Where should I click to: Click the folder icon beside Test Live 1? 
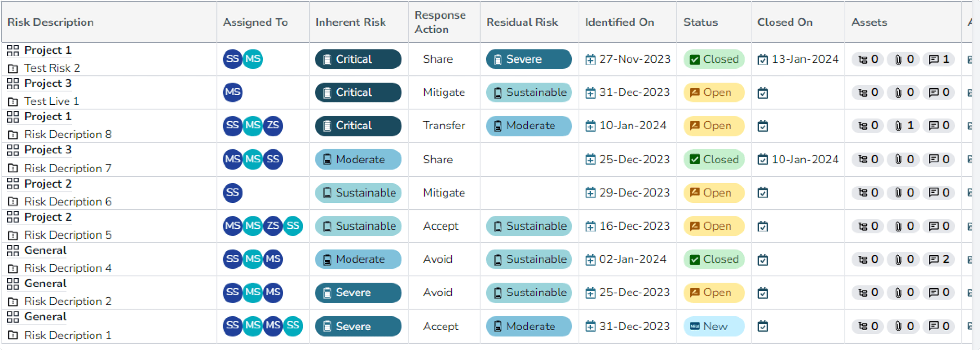pos(13,102)
